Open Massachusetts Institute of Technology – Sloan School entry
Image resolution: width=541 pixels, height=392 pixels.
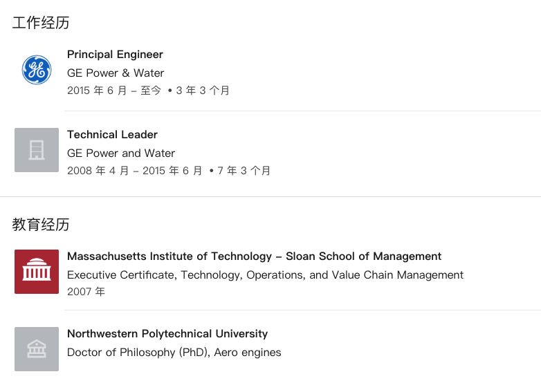[254, 256]
